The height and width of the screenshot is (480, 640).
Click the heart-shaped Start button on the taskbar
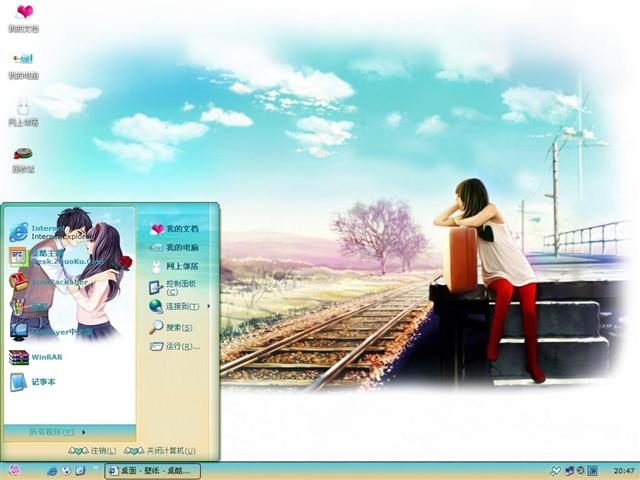pyautogui.click(x=14, y=470)
